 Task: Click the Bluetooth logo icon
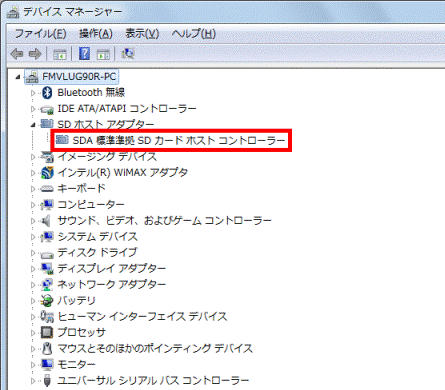[x=47, y=93]
